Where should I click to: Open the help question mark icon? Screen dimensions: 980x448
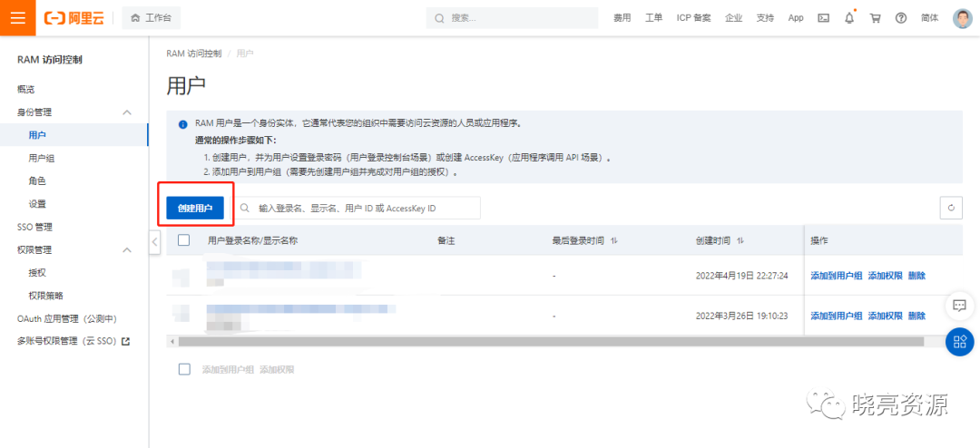point(901,18)
